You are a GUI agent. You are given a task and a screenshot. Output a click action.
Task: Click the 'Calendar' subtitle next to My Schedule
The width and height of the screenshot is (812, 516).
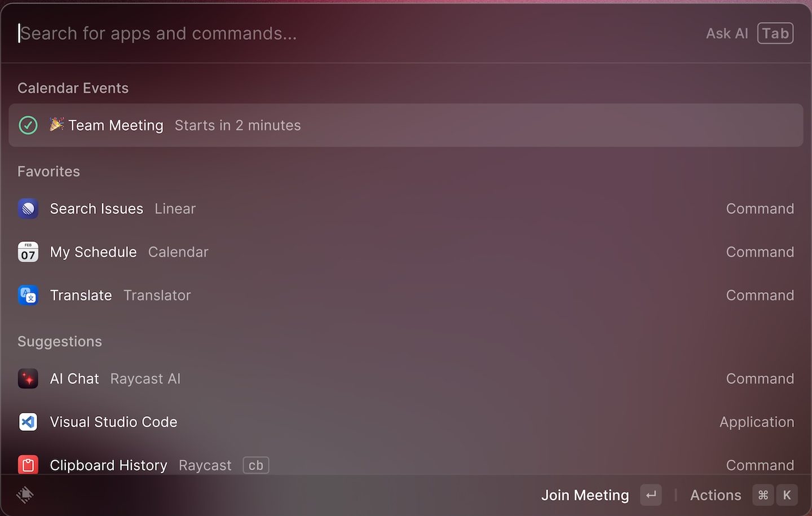click(x=178, y=252)
